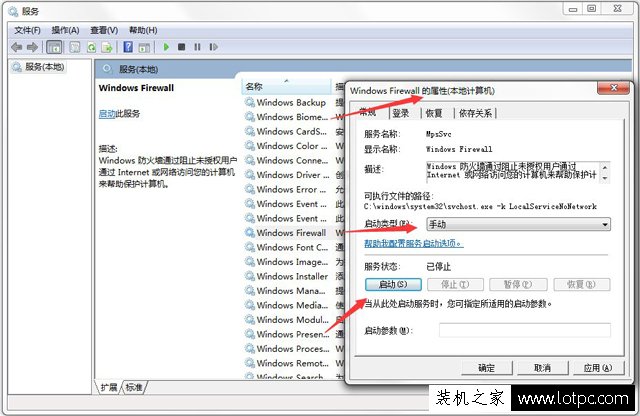Image resolution: width=640 pixels, height=416 pixels.
Task: Click the Restart service toolbar icon
Action: (213, 47)
